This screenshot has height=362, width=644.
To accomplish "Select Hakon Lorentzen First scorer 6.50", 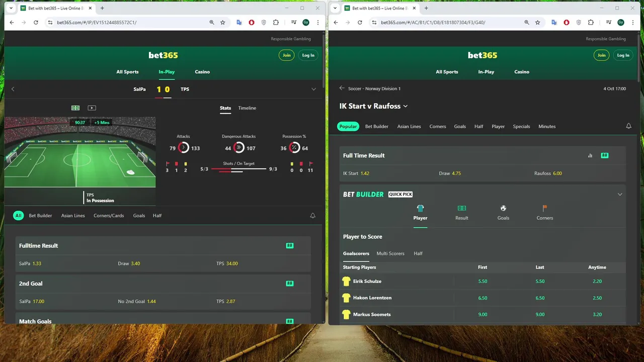I will tap(482, 298).
